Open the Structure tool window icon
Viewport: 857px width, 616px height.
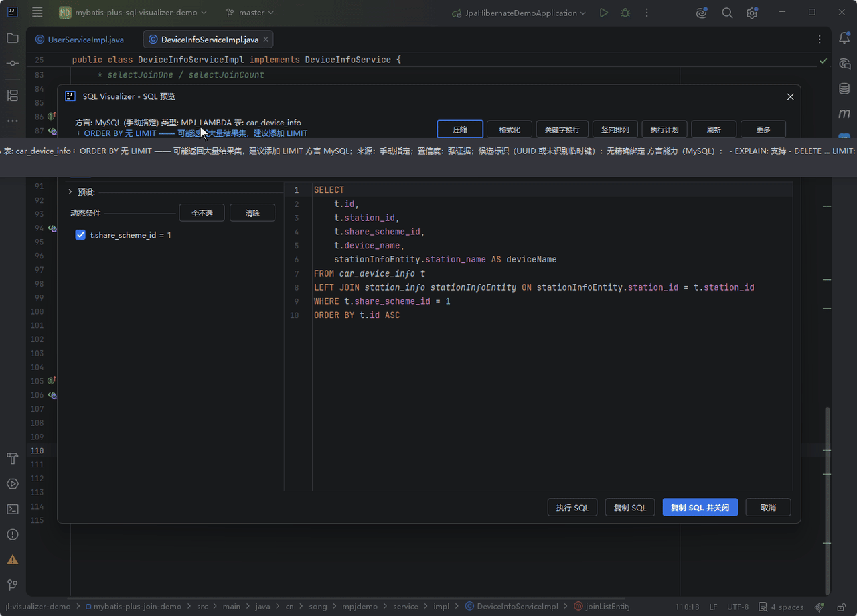pyautogui.click(x=13, y=95)
